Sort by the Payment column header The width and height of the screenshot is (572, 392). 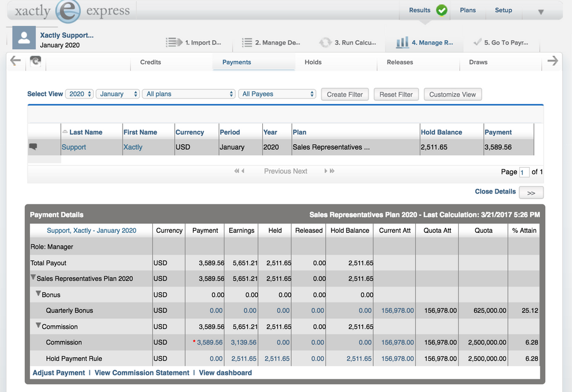coord(498,132)
